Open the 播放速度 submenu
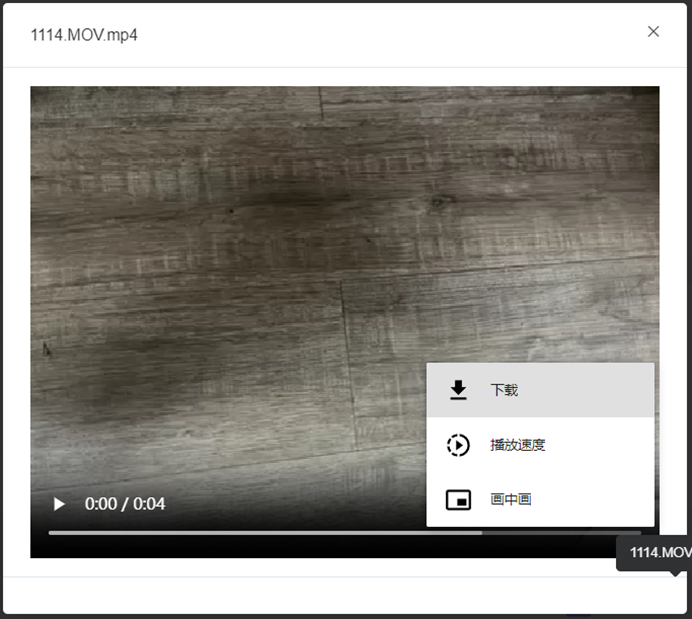Screen dimensions: 692x619 click(517, 445)
